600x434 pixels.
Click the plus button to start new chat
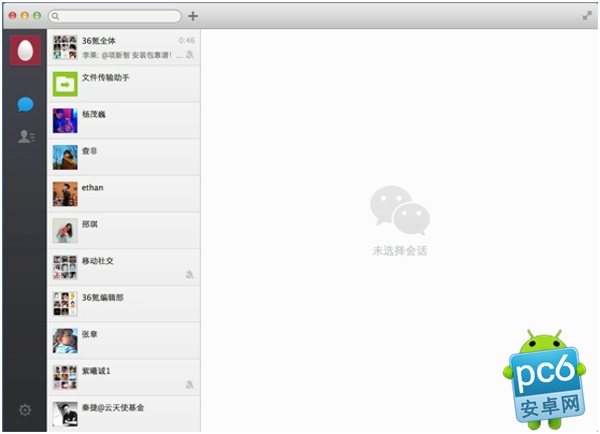point(193,16)
